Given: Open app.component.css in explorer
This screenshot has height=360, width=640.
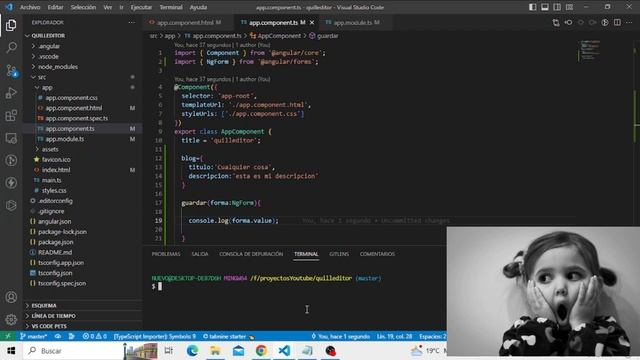Looking at the screenshot, I should coord(71,98).
